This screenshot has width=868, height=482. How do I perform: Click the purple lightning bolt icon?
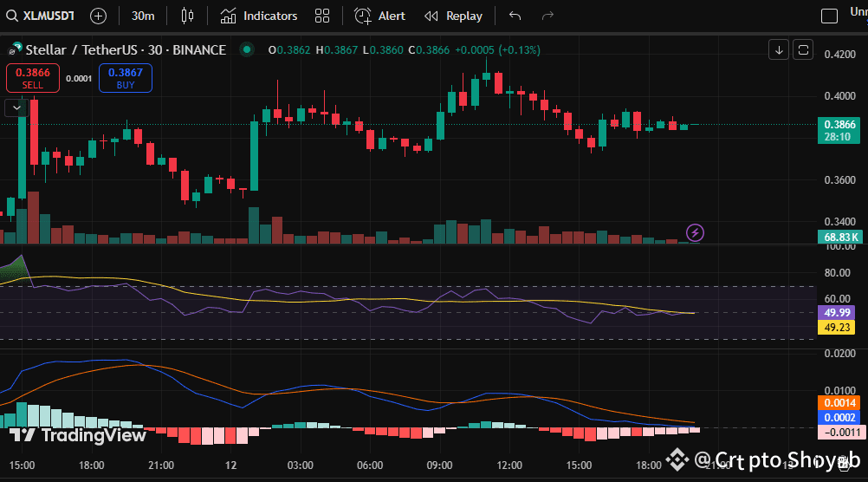[696, 232]
